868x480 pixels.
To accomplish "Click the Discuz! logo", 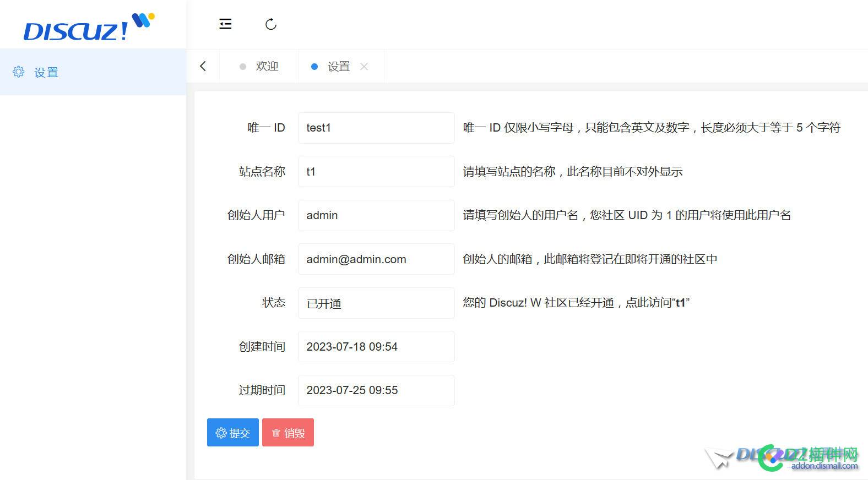I will pyautogui.click(x=89, y=28).
